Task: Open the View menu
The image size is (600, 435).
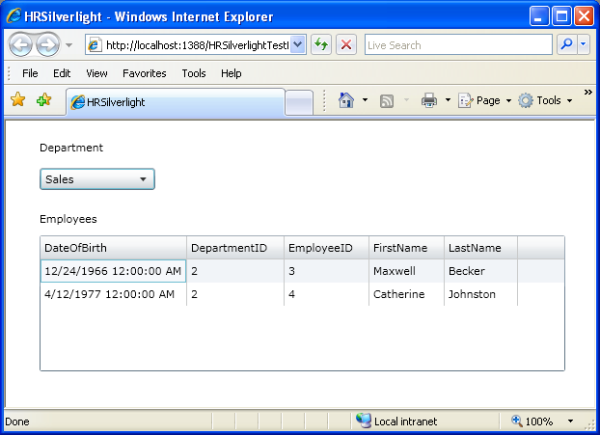Action: (96, 73)
